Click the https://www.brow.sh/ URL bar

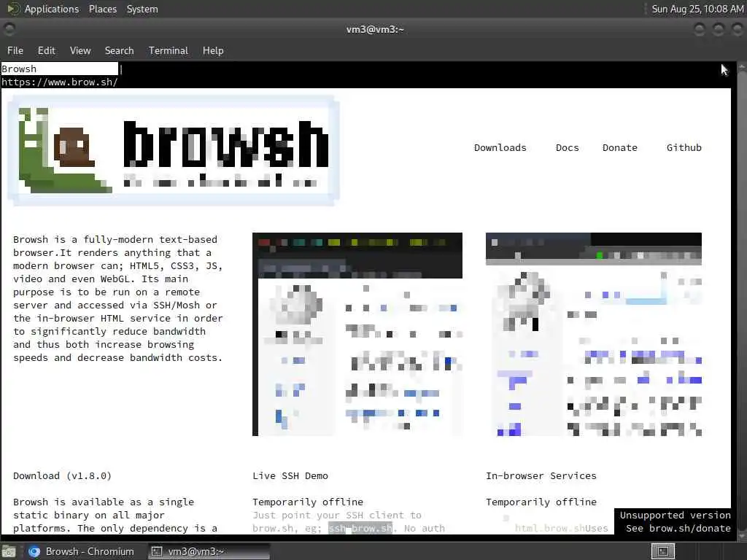click(60, 82)
